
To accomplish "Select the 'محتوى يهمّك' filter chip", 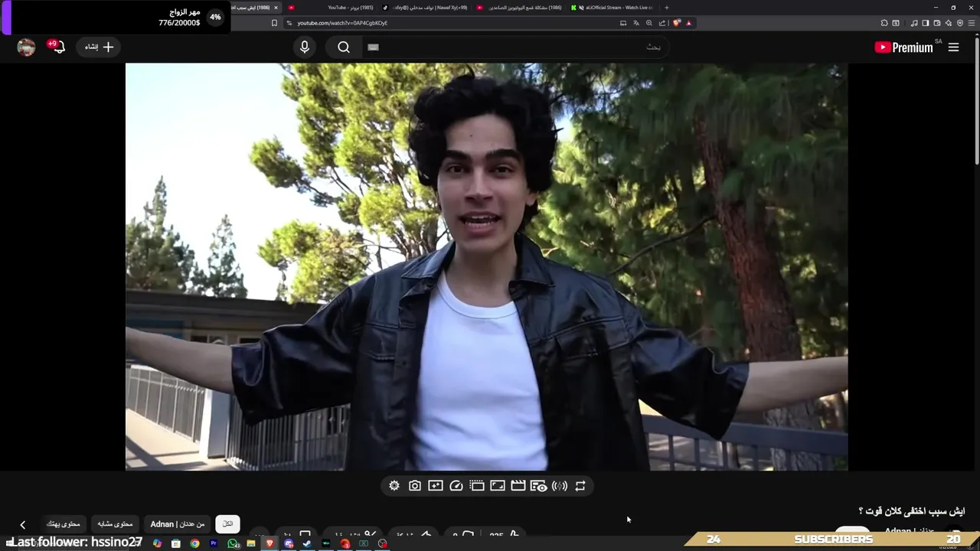I will click(63, 524).
